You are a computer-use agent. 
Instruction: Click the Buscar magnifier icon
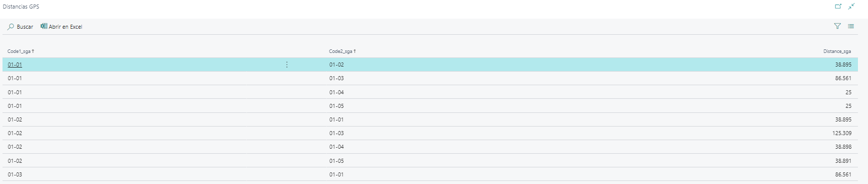click(11, 27)
